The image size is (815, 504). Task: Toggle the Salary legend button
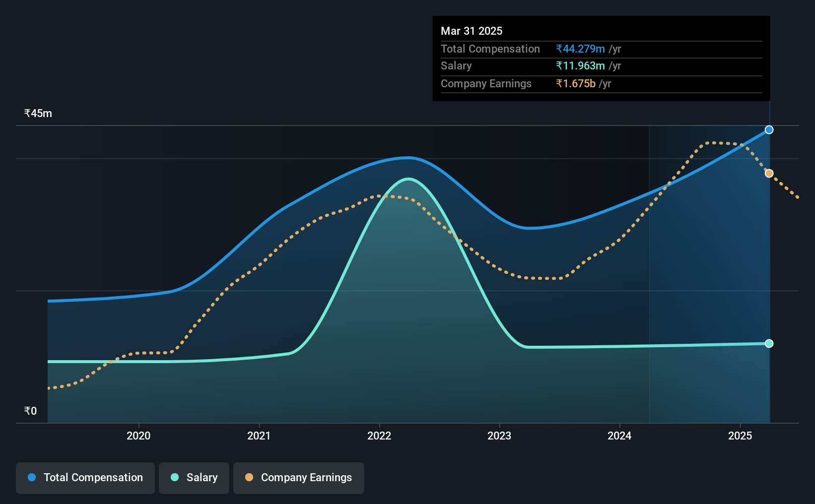194,478
